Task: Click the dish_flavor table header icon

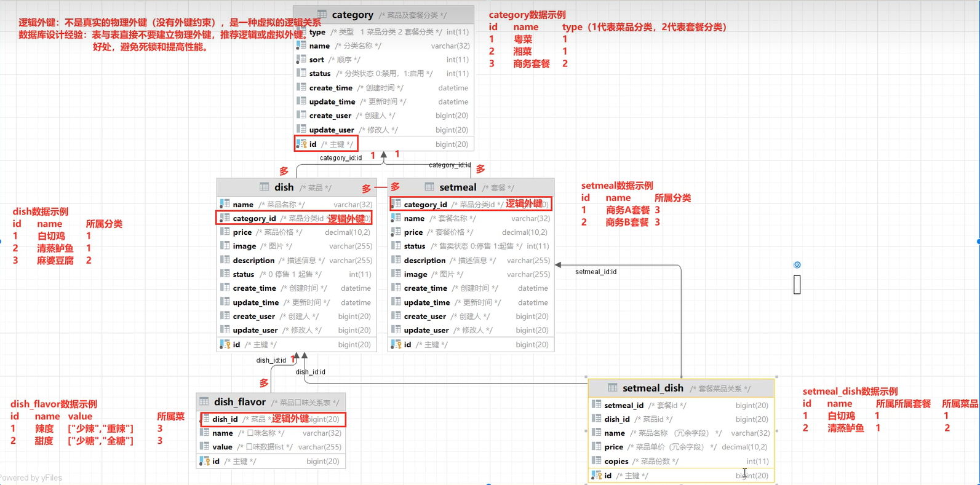Action: (204, 401)
